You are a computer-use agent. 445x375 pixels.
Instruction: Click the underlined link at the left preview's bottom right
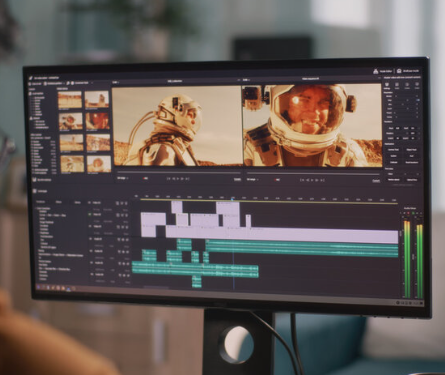click(x=237, y=179)
